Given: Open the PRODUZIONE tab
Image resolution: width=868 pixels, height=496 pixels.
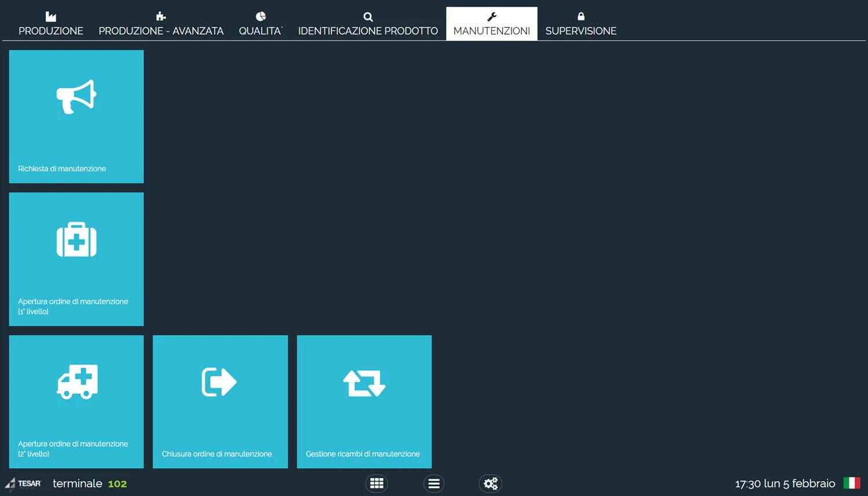Looking at the screenshot, I should [51, 24].
